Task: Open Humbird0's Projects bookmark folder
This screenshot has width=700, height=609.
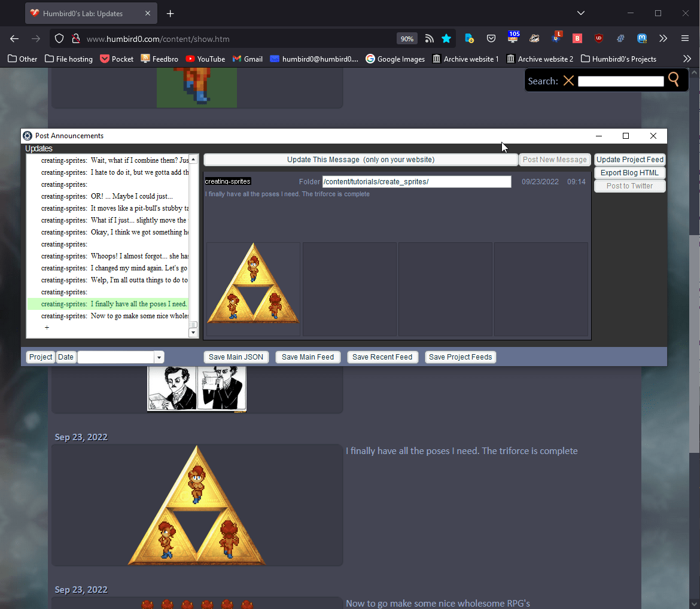Action: click(x=619, y=59)
